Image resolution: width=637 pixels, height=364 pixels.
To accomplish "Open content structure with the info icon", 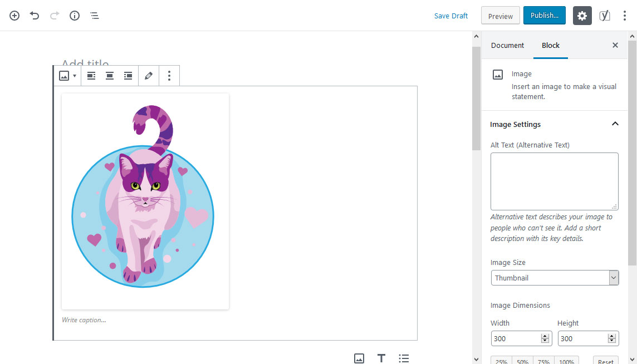I will [74, 16].
